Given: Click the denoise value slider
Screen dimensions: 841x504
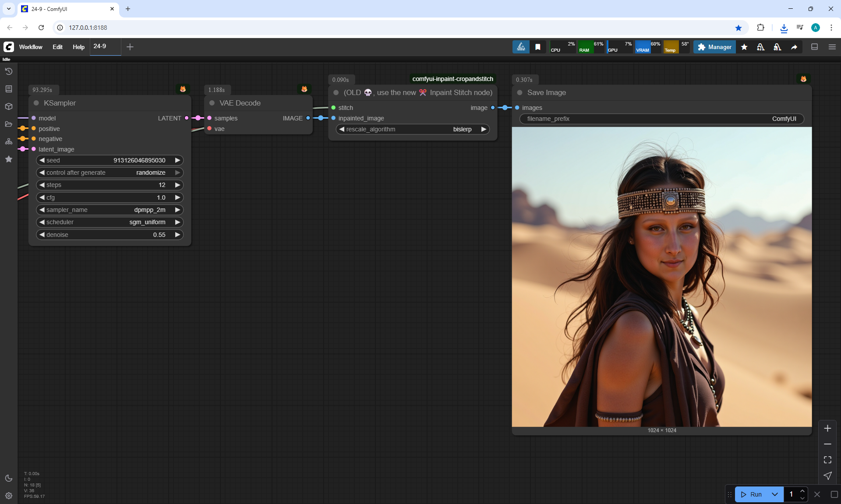Looking at the screenshot, I should 110,235.
